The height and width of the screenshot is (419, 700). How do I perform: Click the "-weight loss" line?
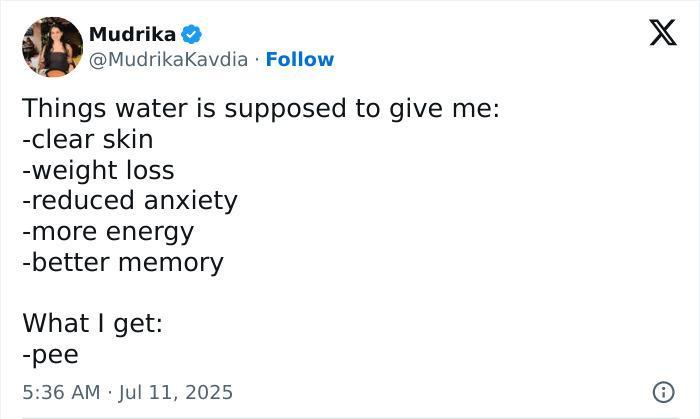(x=98, y=170)
